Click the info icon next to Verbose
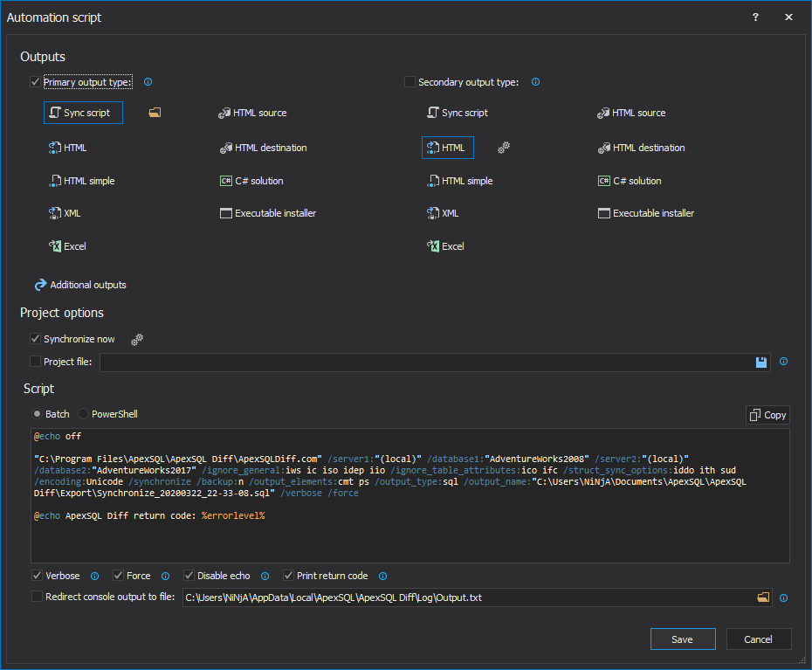Viewport: 812px width, 670px height. click(94, 576)
